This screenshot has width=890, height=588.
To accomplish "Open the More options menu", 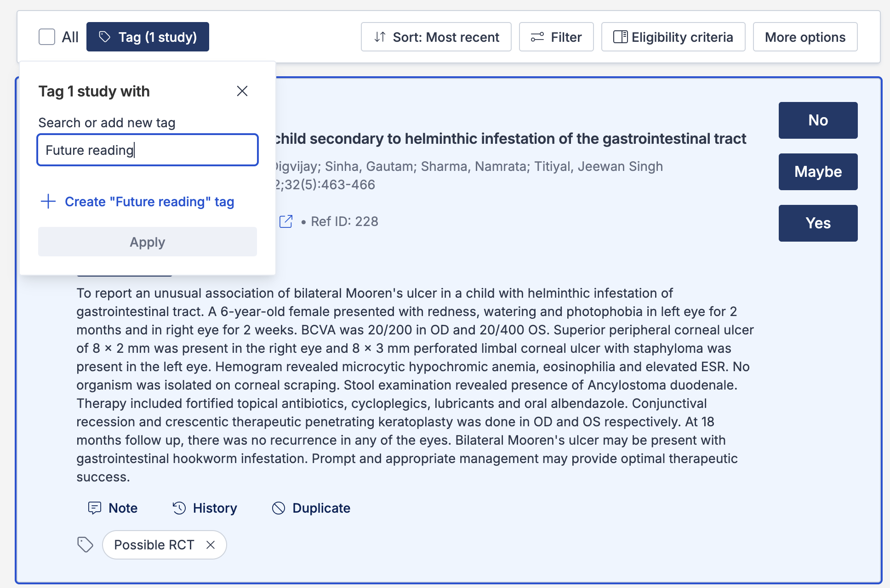I will [805, 37].
